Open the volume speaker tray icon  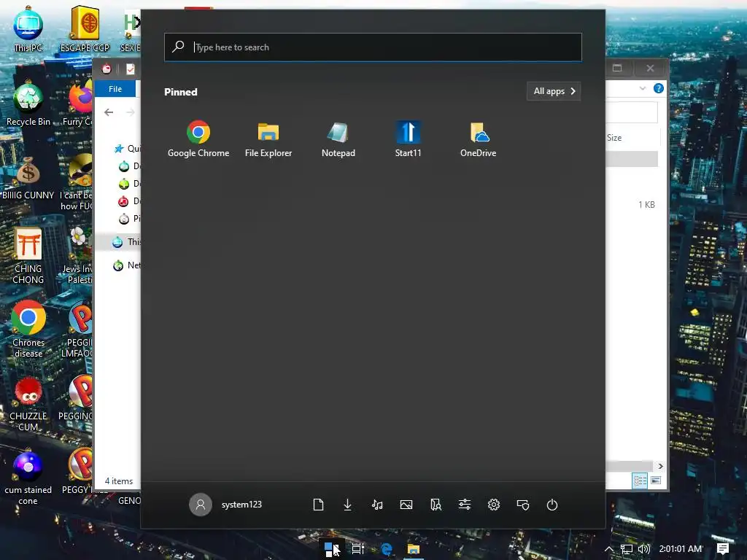tap(643, 549)
